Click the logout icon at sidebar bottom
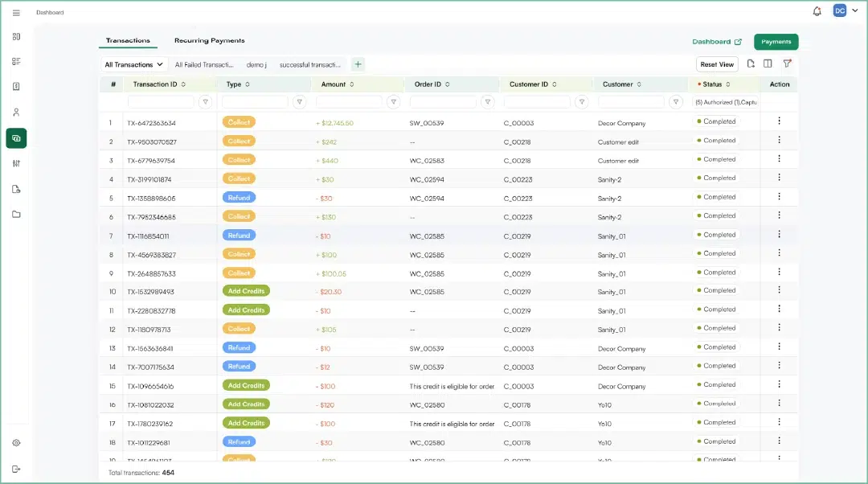The width and height of the screenshot is (868, 484). click(16, 469)
